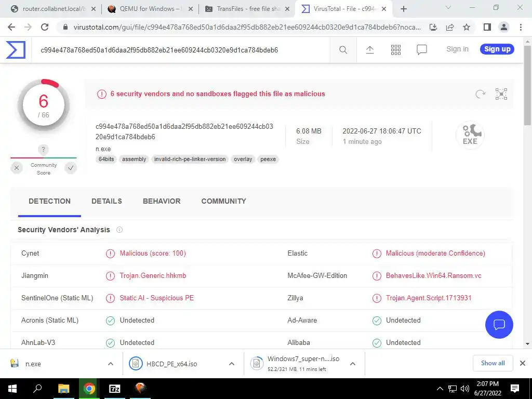Viewport: 532px width, 399px height.
Task: Click info icon beside Security Vendors' Analysis
Action: click(x=119, y=230)
